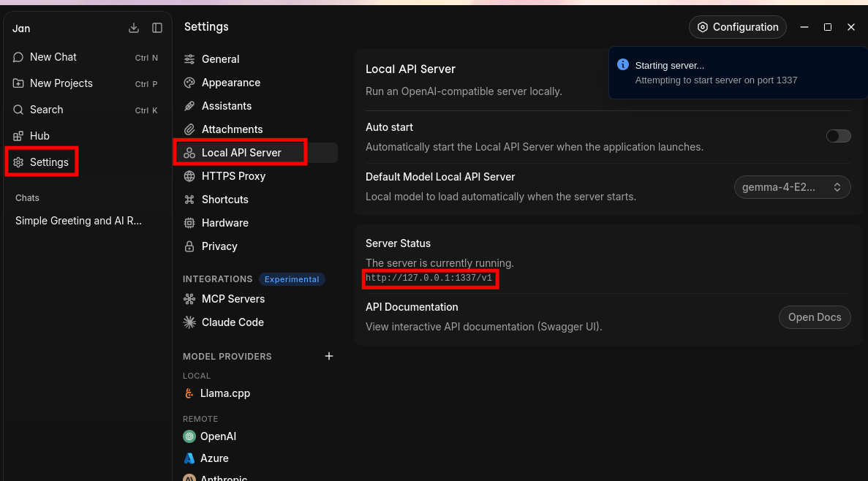Click the OpenAI logo icon

[189, 436]
